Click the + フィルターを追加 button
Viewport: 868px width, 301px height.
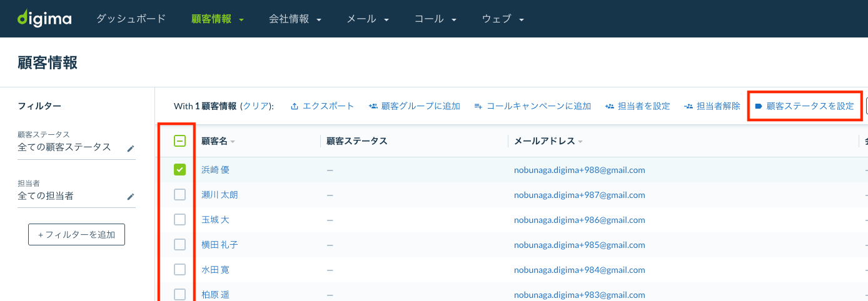[x=76, y=235]
